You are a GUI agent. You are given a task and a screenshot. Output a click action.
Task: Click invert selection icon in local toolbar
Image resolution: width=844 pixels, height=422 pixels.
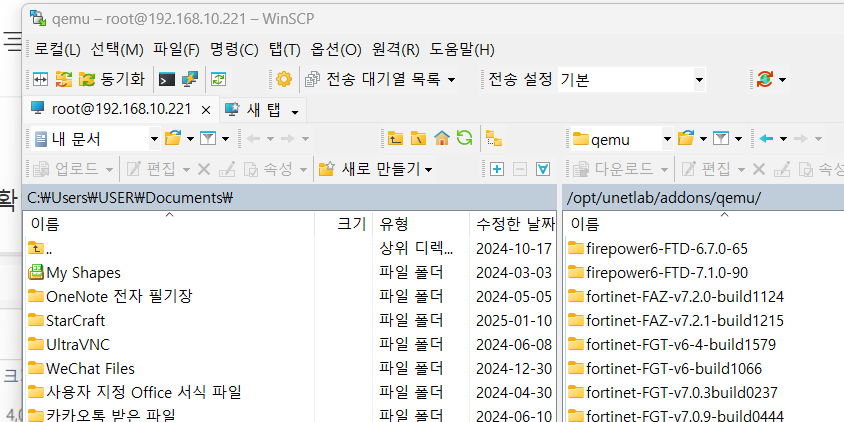[543, 170]
